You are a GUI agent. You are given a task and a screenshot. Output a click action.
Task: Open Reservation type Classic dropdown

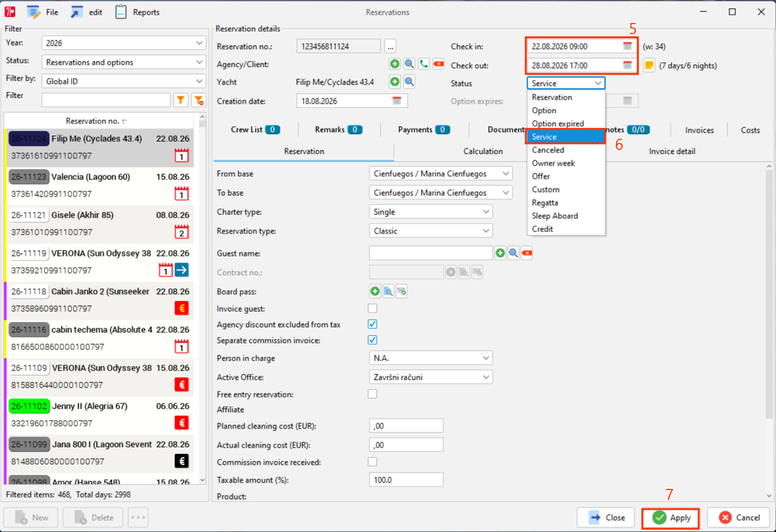pyautogui.click(x=430, y=231)
